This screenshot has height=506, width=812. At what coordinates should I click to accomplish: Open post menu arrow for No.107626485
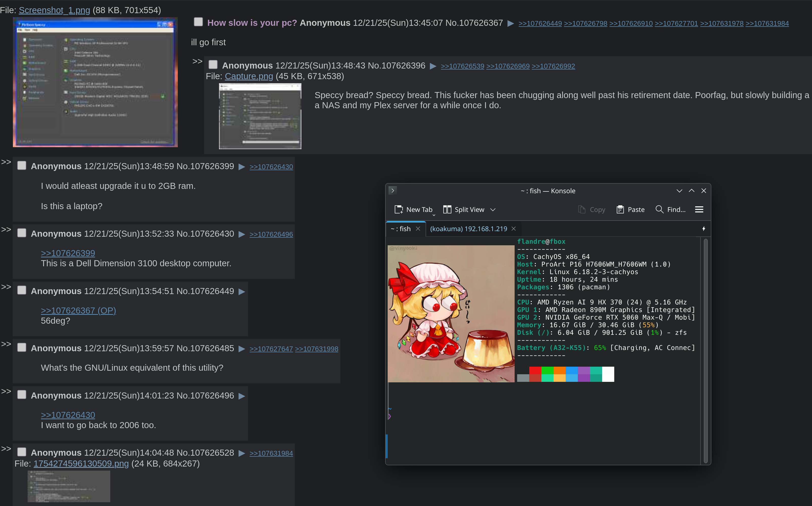pyautogui.click(x=242, y=349)
